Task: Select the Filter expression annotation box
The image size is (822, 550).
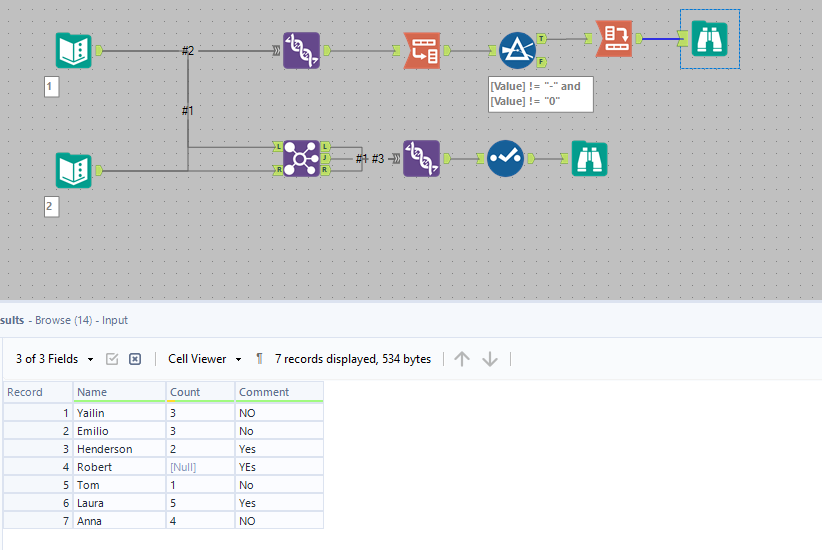Action: click(541, 94)
